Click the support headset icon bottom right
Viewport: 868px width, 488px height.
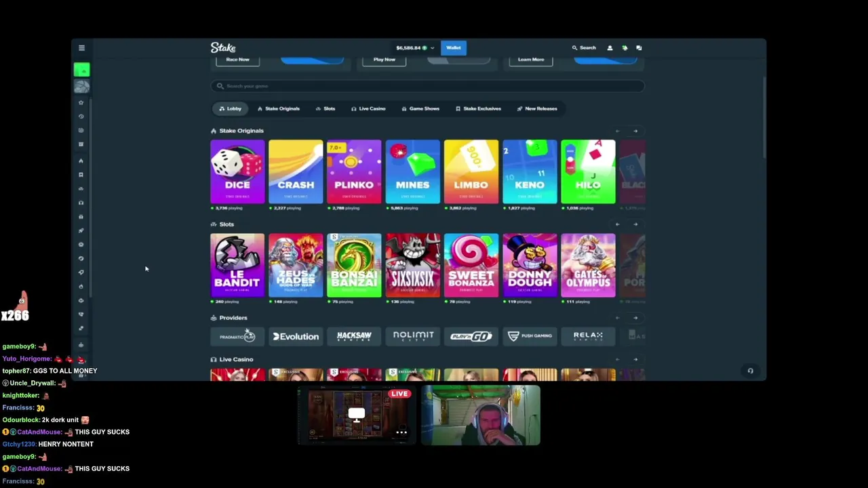(750, 371)
